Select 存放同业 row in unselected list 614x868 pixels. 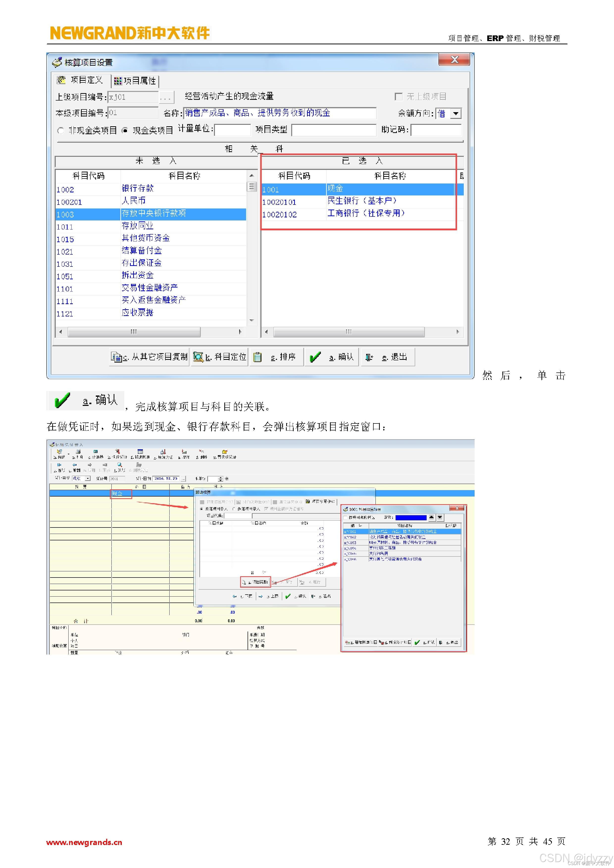point(137,226)
